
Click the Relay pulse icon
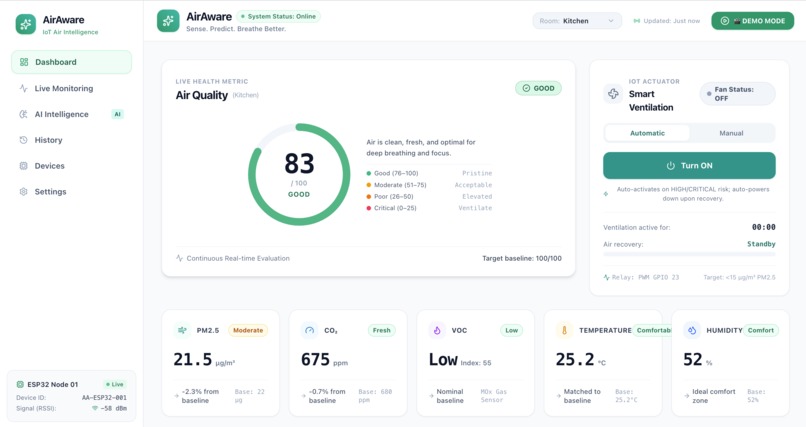(x=607, y=277)
